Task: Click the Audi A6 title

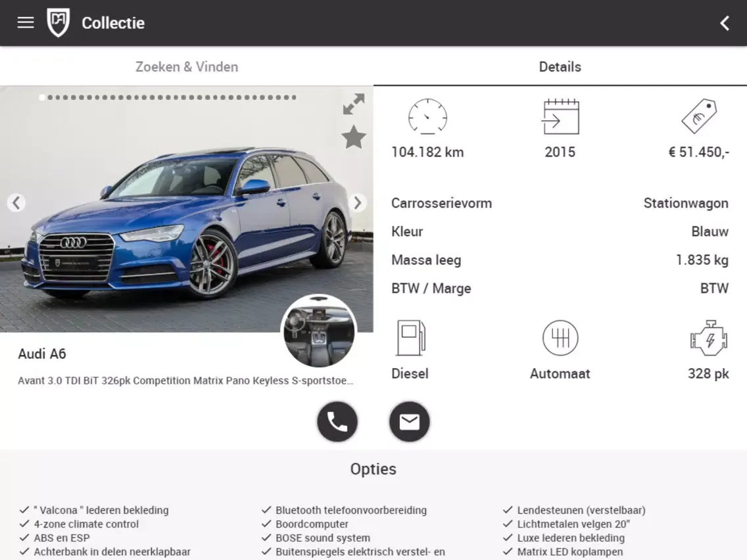Action: 42,354
